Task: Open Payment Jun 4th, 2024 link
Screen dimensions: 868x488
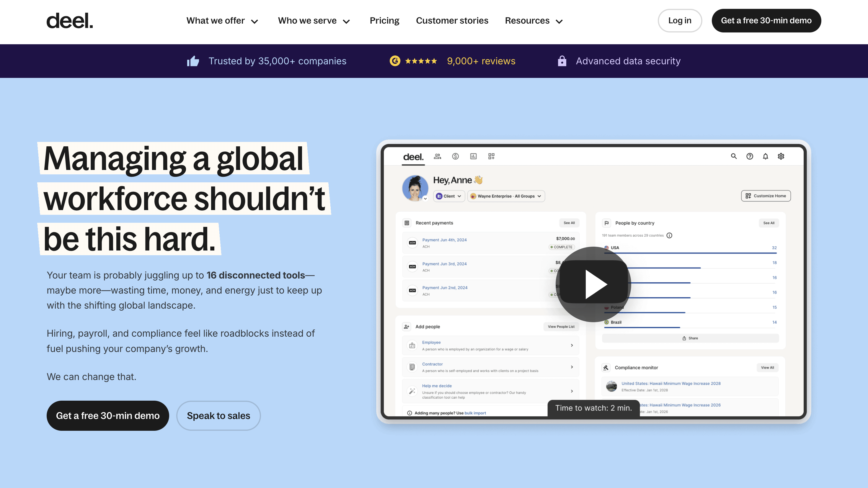Action: coord(444,240)
